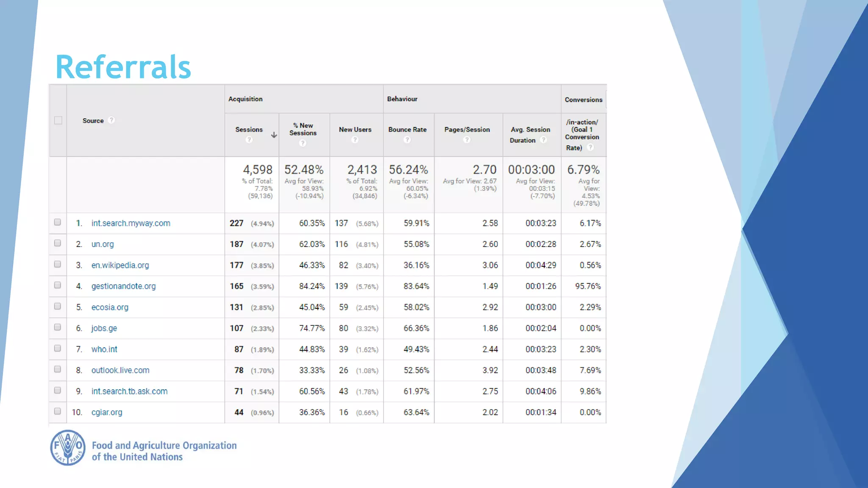Click the help icon under Bounce Rate
The image size is (868, 488).
click(407, 140)
